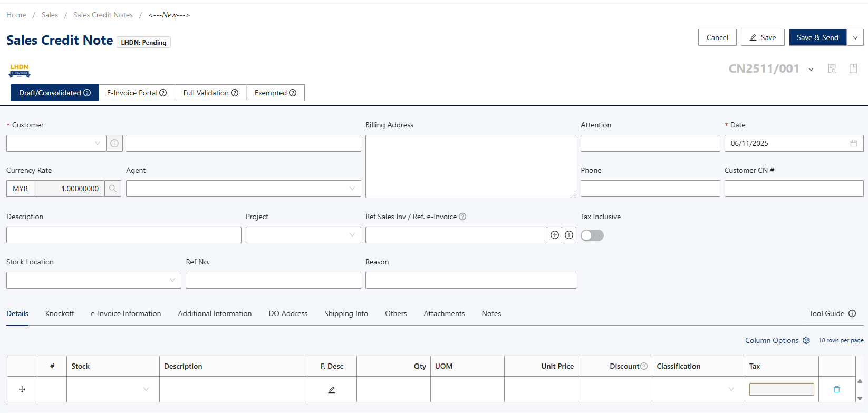Select the E-Invoice Portal option
This screenshot has width=868, height=413.
point(137,93)
